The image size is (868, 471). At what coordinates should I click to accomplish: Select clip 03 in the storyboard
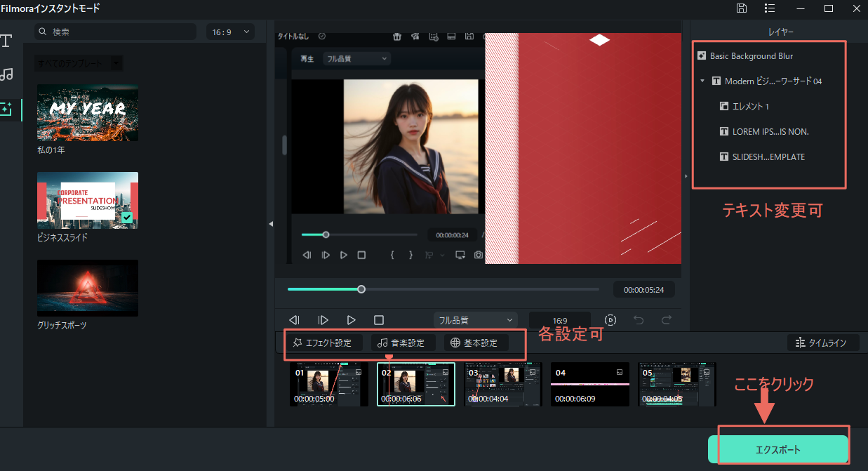click(503, 385)
